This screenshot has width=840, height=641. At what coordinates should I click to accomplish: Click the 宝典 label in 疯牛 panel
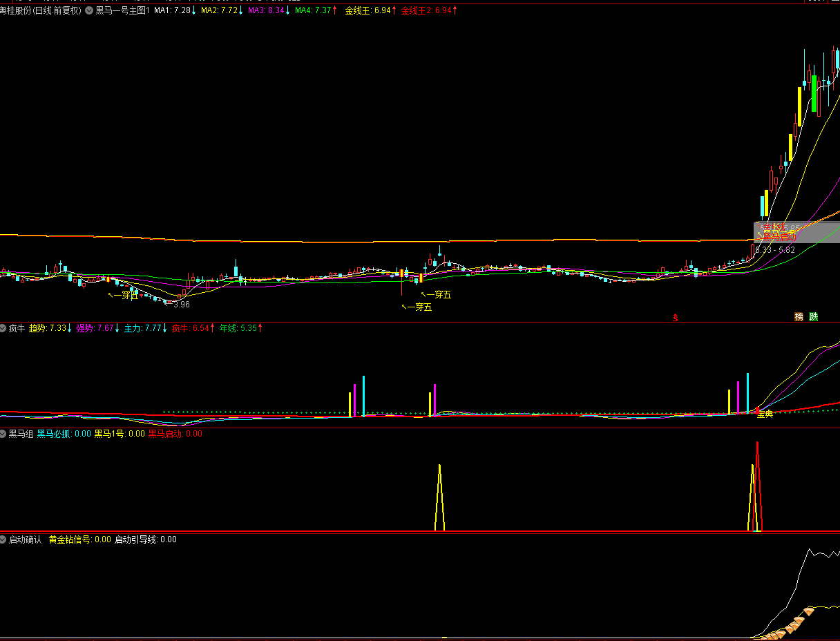click(765, 414)
